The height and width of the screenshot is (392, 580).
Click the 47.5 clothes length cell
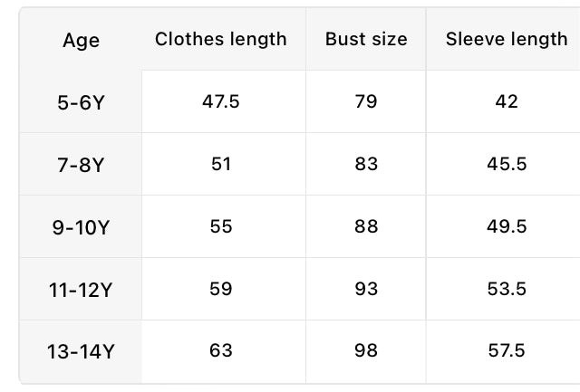(x=221, y=101)
